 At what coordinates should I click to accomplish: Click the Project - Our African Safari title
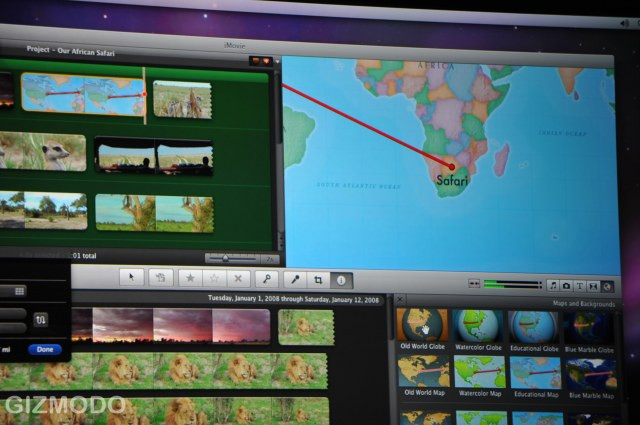click(x=71, y=51)
